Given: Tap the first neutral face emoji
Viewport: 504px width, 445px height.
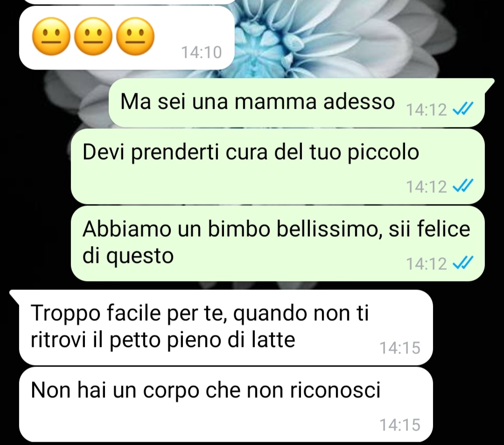Looking at the screenshot, I should (x=51, y=36).
